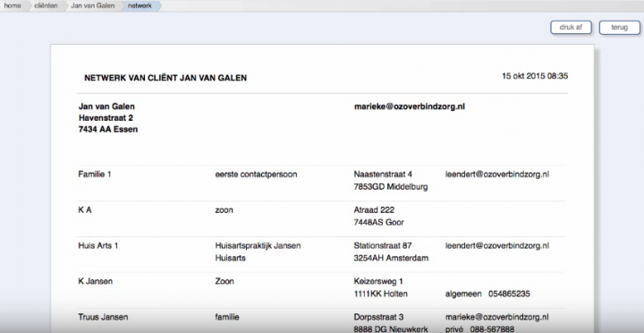
Task: Click the postcode 7434 AA Essen
Action: tap(108, 130)
